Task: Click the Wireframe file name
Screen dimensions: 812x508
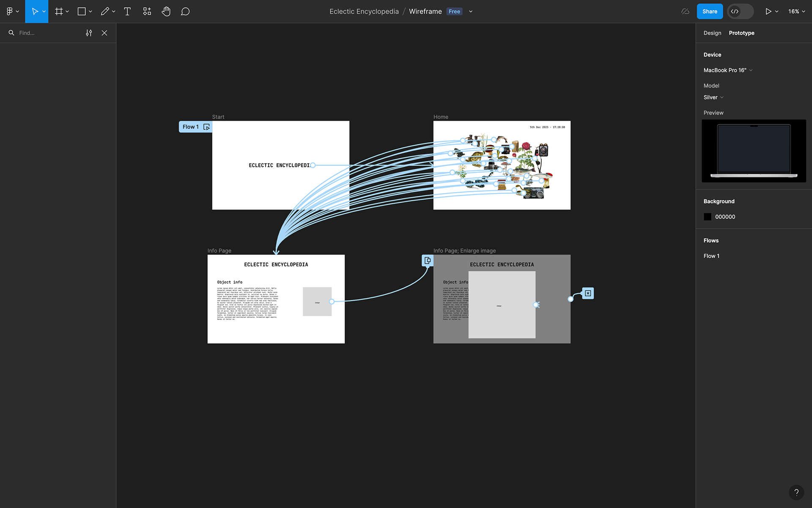Action: pyautogui.click(x=425, y=11)
